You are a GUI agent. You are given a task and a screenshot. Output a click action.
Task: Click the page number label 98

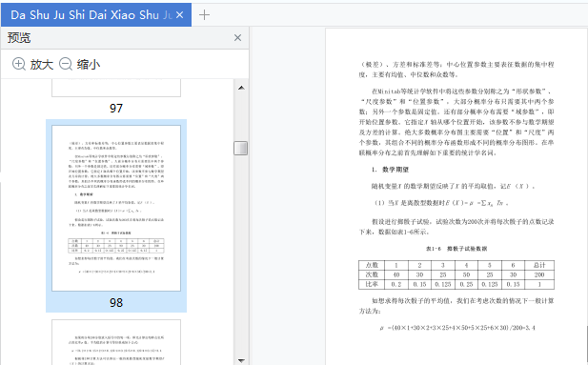click(116, 303)
